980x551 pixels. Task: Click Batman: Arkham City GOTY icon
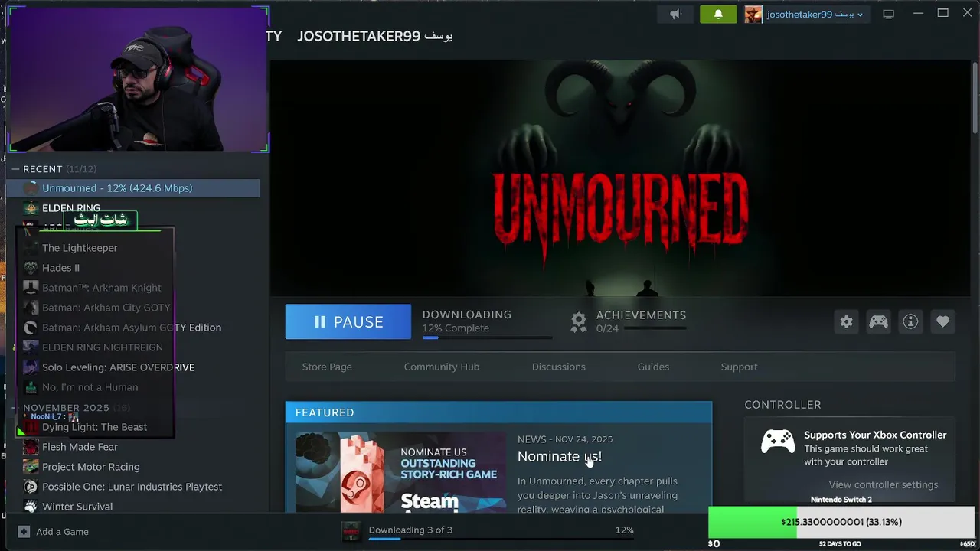[31, 308]
